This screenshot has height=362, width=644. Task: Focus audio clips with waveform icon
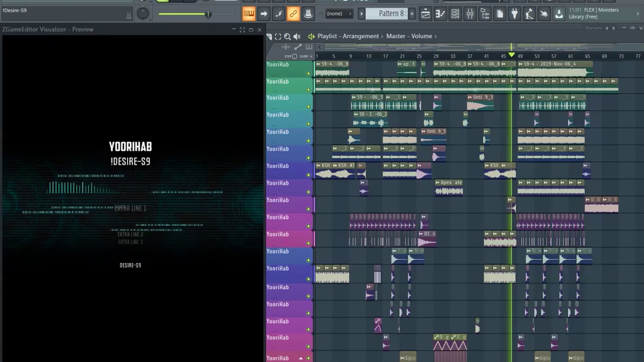[287, 47]
